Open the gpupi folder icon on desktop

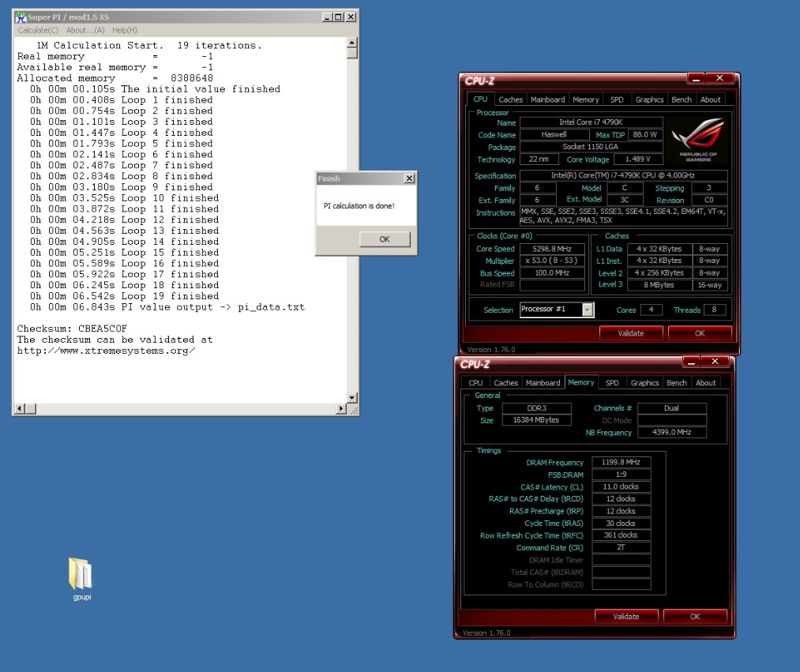click(x=81, y=579)
